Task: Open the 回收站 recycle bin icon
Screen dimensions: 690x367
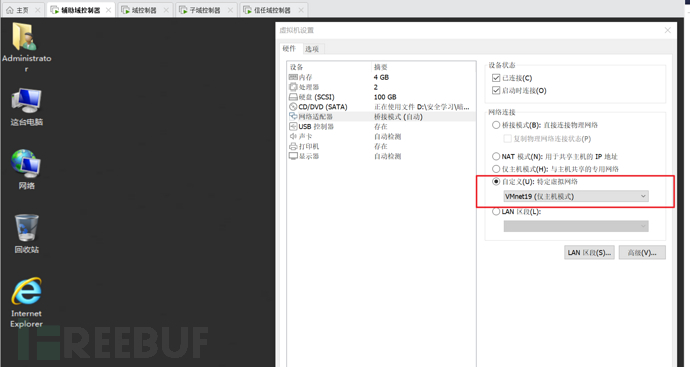Action: pos(26,234)
